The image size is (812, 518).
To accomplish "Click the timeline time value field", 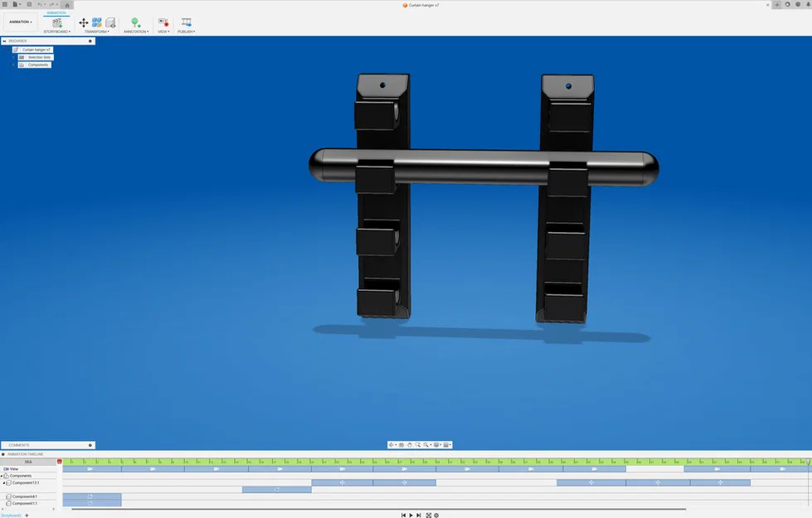I will (x=28, y=462).
